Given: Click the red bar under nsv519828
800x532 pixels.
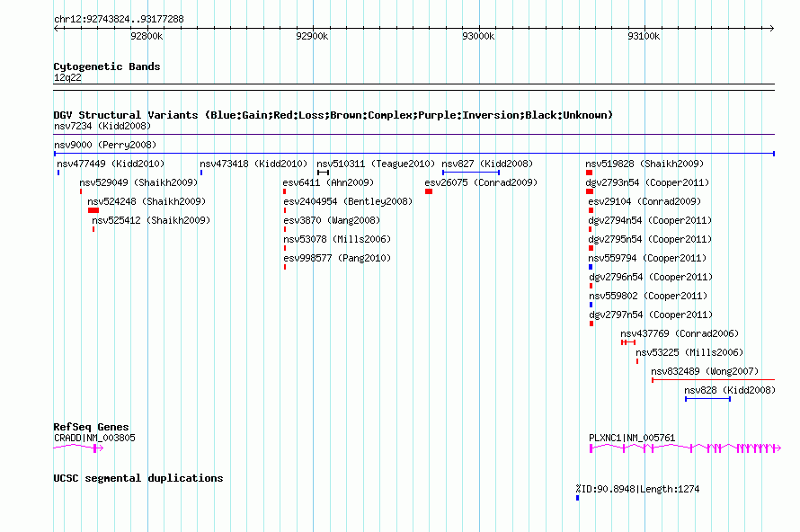Looking at the screenshot, I should (x=590, y=173).
